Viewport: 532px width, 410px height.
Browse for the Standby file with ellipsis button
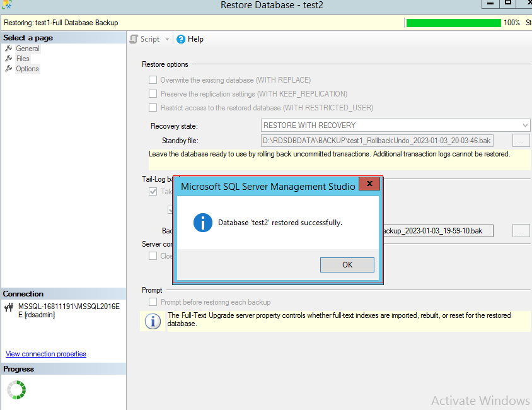[x=521, y=141]
